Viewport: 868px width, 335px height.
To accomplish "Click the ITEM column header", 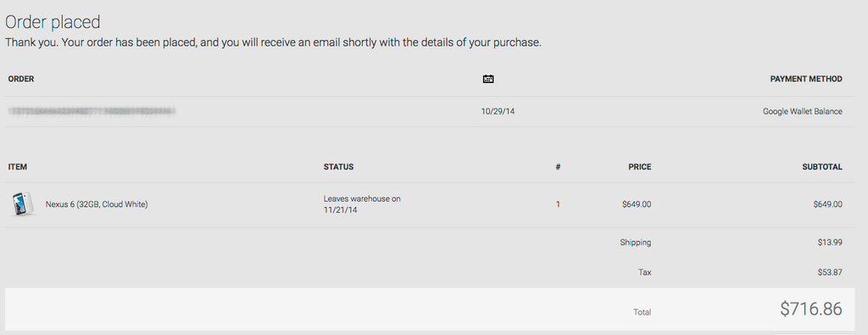I will (18, 167).
